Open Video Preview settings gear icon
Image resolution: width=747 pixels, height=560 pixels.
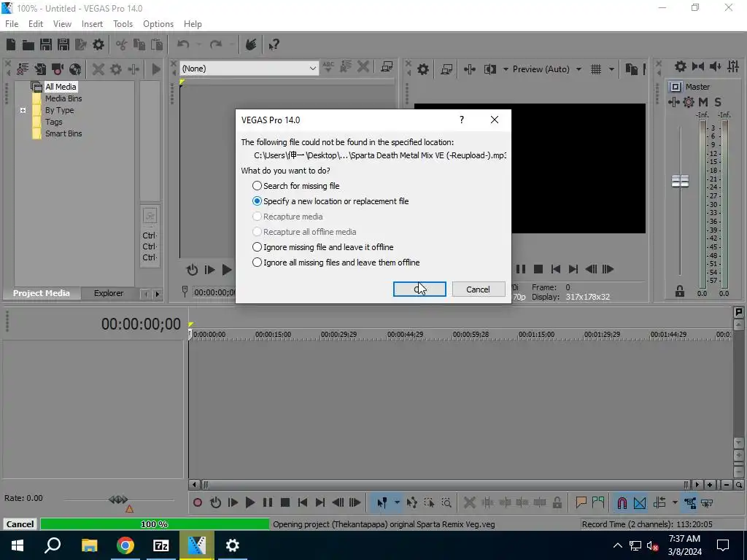coord(422,69)
